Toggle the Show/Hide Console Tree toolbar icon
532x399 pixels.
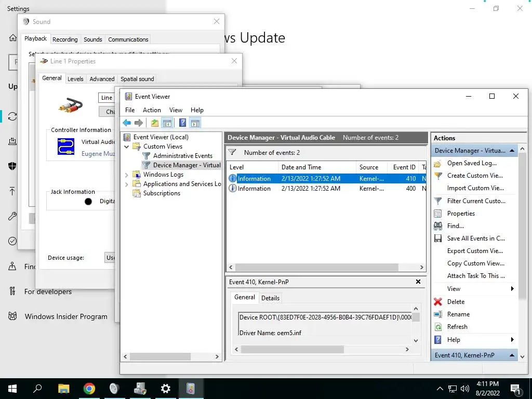167,123
